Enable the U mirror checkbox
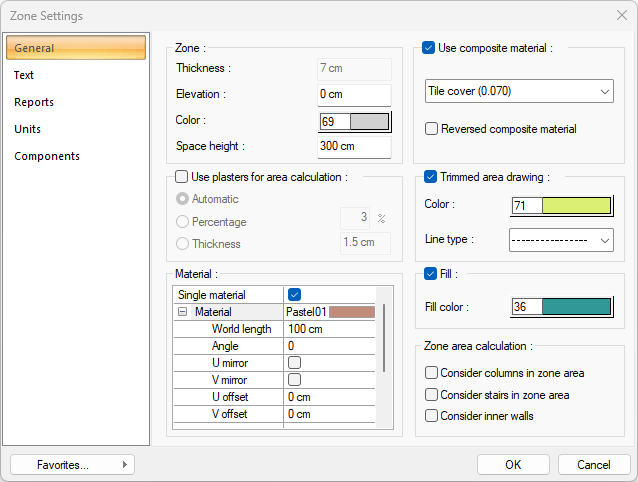This screenshot has height=482, width=638. 294,363
